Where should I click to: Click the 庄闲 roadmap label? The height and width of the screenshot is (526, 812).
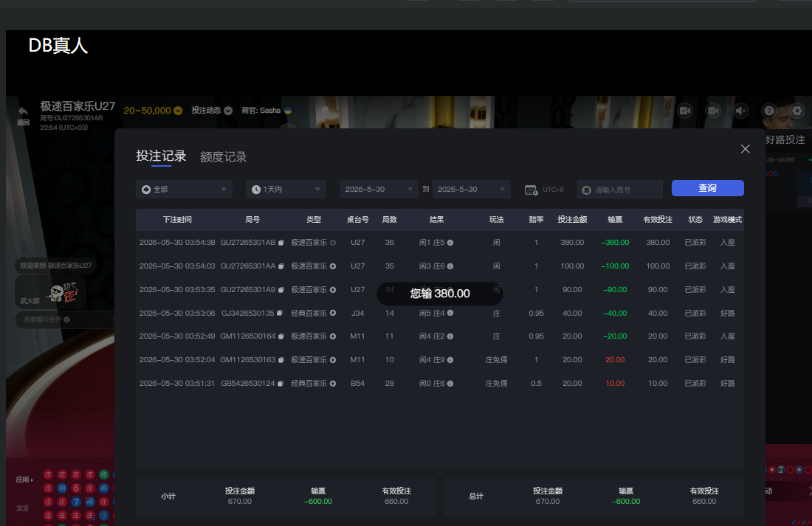[x=24, y=480]
